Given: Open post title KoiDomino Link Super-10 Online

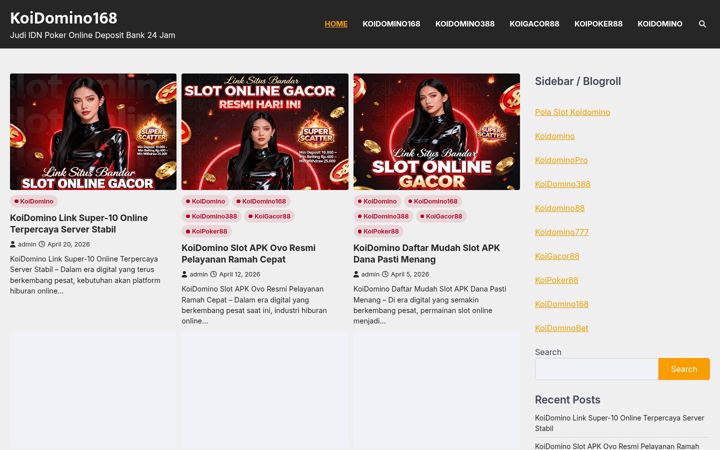Looking at the screenshot, I should (79, 224).
